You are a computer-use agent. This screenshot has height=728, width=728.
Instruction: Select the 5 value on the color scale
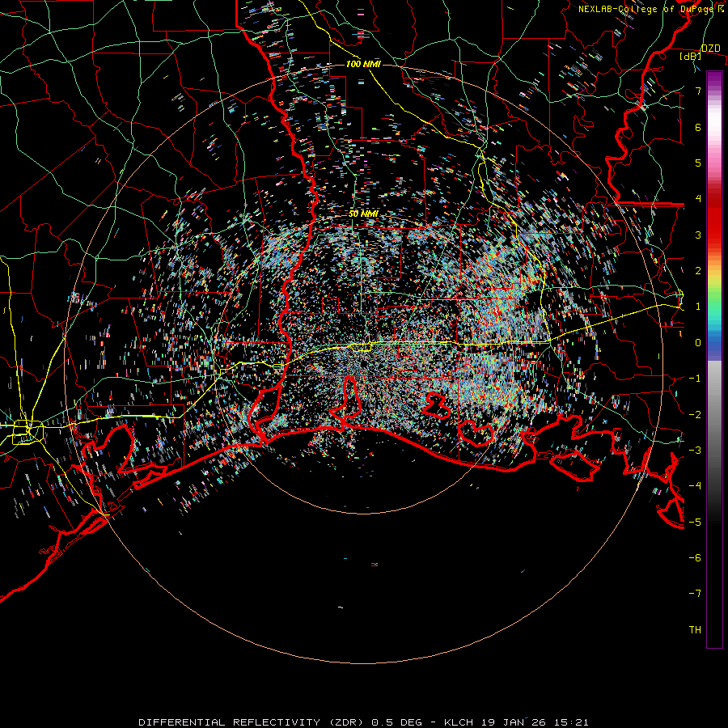pyautogui.click(x=698, y=163)
